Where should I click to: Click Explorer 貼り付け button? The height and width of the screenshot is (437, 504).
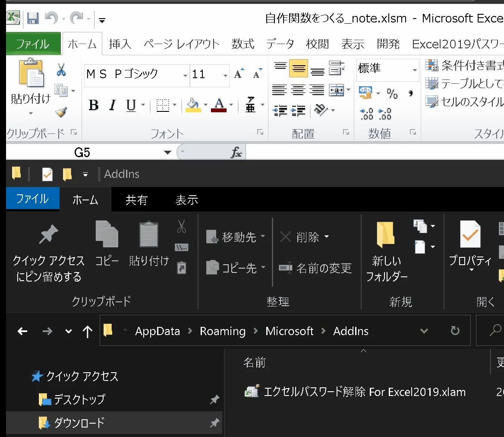(x=149, y=244)
